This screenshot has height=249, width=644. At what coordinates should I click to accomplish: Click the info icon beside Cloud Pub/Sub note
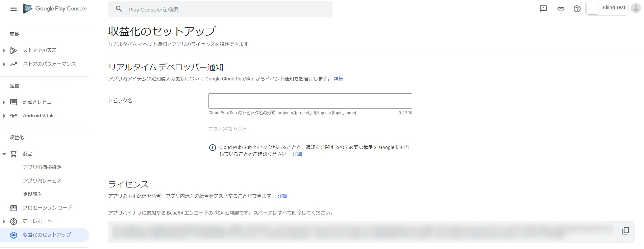click(213, 148)
